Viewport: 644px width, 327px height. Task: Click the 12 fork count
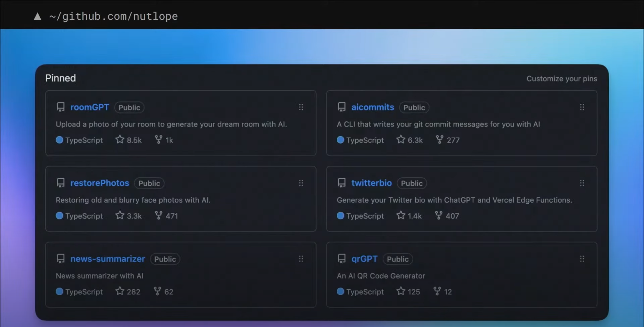[x=448, y=292]
